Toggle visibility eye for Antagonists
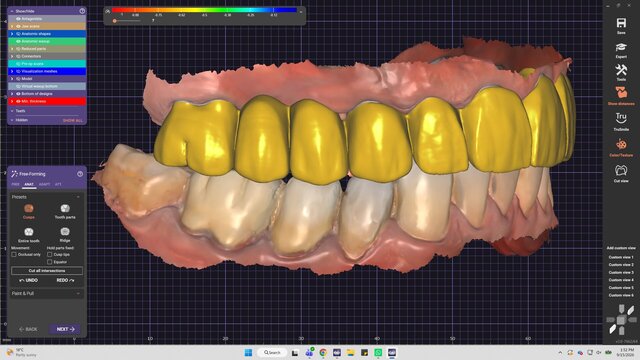This screenshot has height=360, width=640. click(18, 19)
